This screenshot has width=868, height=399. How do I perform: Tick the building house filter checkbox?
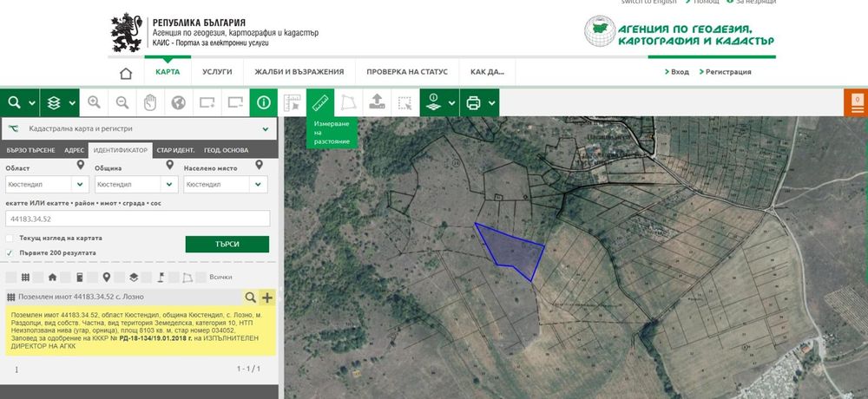[37, 277]
